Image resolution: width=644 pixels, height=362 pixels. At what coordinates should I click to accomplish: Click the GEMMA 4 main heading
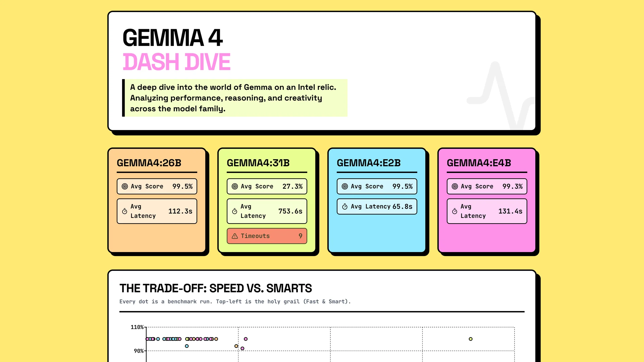tap(172, 38)
